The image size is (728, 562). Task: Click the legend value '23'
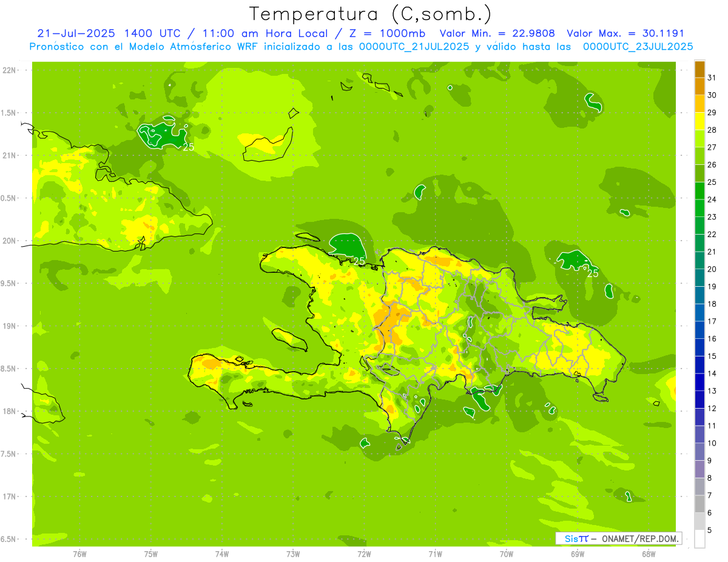[712, 217]
